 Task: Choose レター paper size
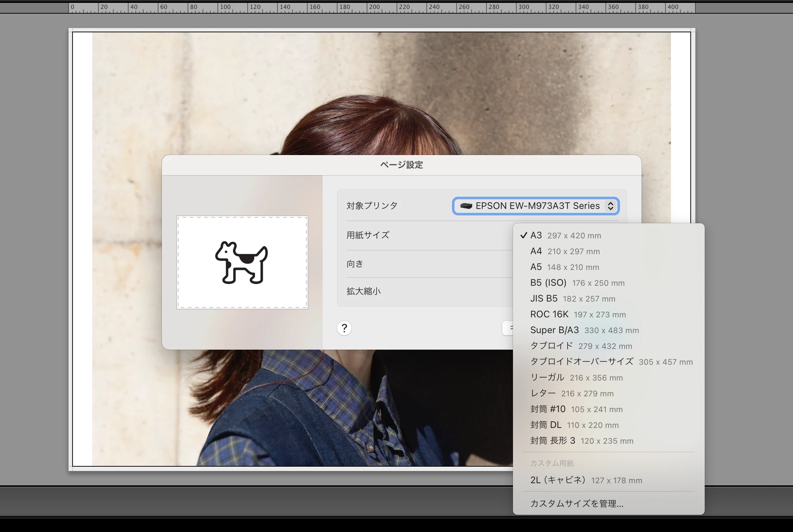click(572, 393)
